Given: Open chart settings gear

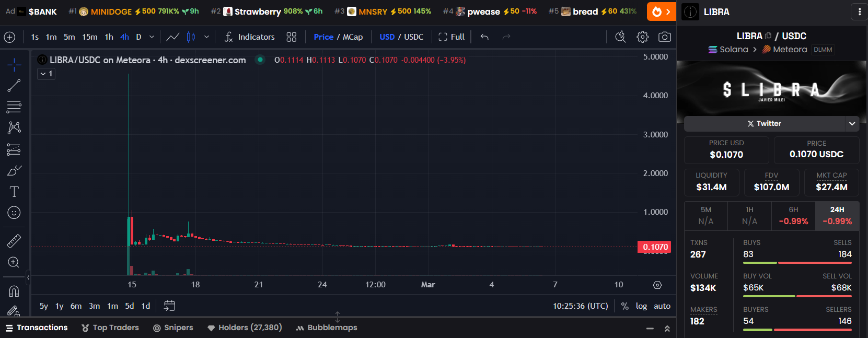Looking at the screenshot, I should pos(643,37).
